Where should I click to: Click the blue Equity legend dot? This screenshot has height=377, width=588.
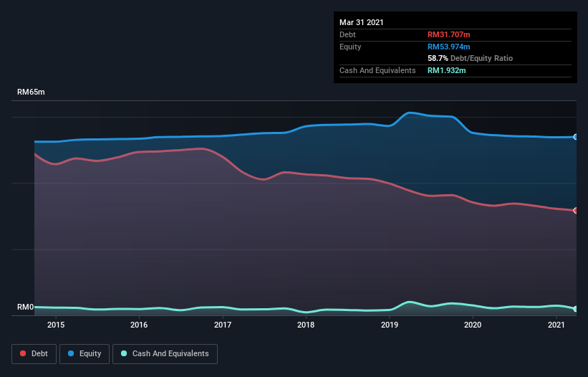click(x=71, y=353)
